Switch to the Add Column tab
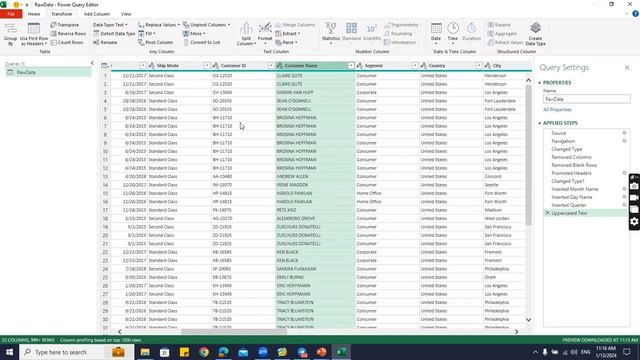This screenshot has height=360, width=640. [x=97, y=14]
